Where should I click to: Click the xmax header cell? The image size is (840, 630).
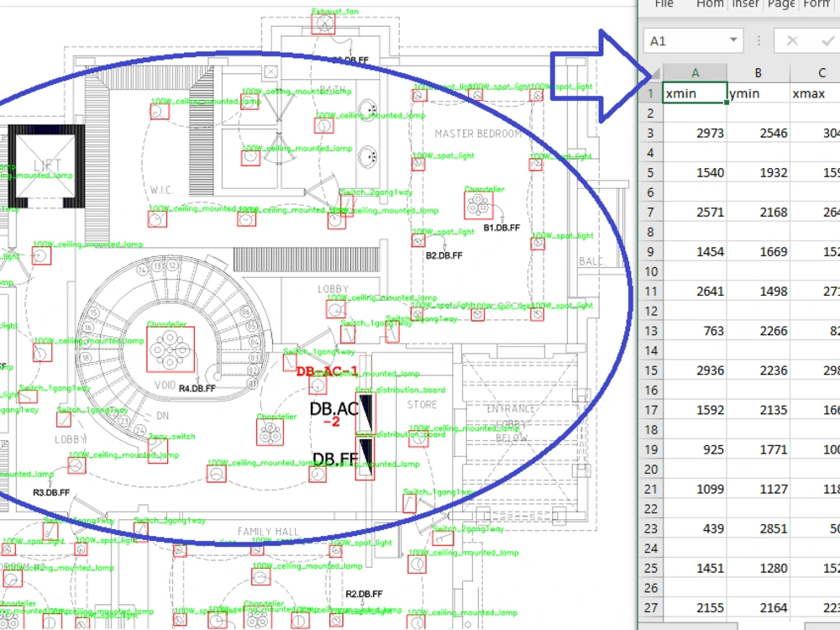[x=815, y=93]
